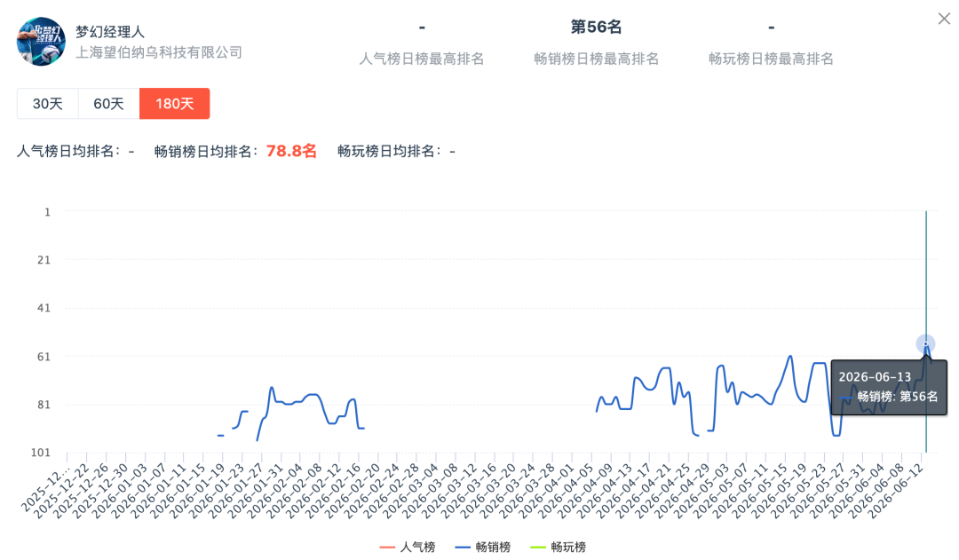
Task: Click the 上海望伯纳乌科技有限公司 company name
Action: pos(159,52)
